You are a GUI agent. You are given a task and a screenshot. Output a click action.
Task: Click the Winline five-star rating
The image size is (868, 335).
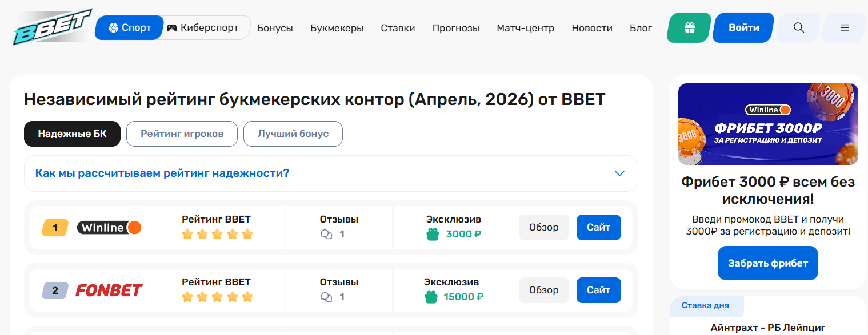pyautogui.click(x=217, y=234)
